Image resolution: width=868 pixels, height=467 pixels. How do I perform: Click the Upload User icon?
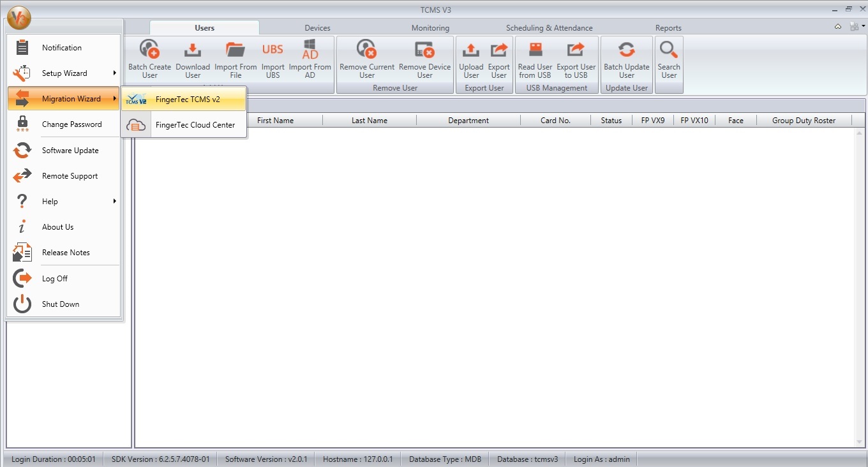(471, 50)
